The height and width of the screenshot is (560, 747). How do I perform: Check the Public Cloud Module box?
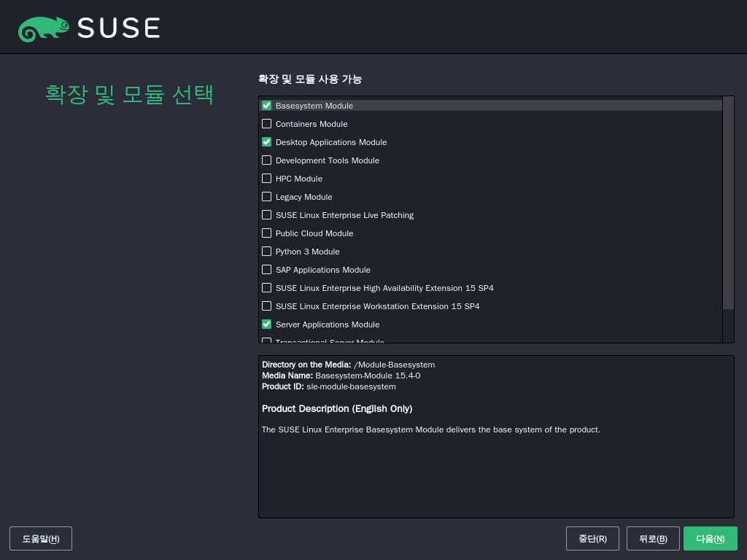267,233
